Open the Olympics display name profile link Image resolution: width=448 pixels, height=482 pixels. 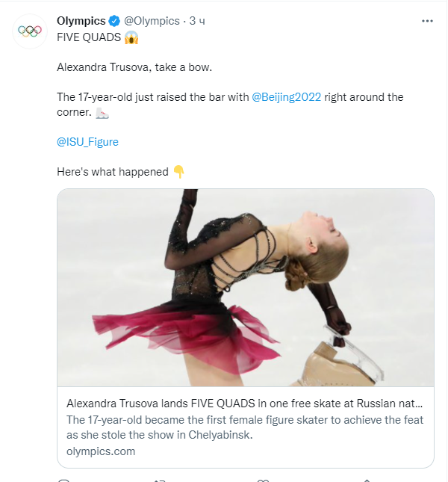81,21
